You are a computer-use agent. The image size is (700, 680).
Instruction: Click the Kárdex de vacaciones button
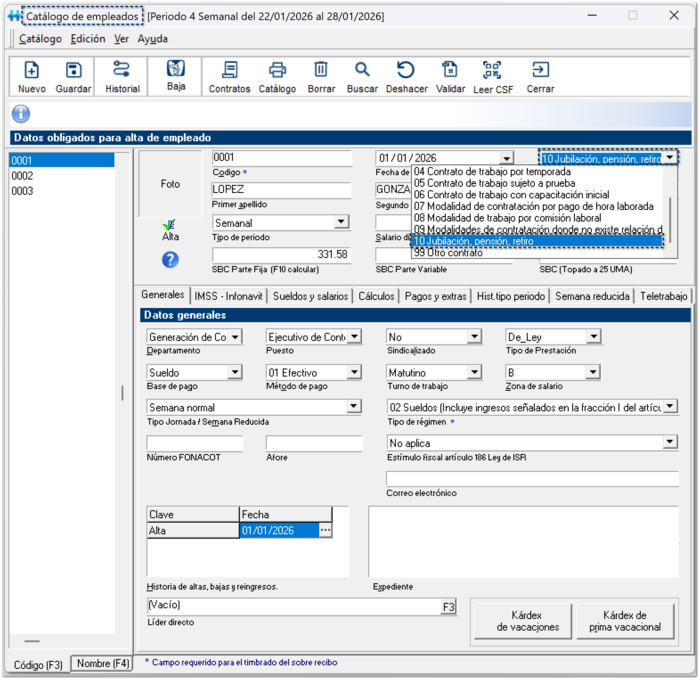point(528,621)
